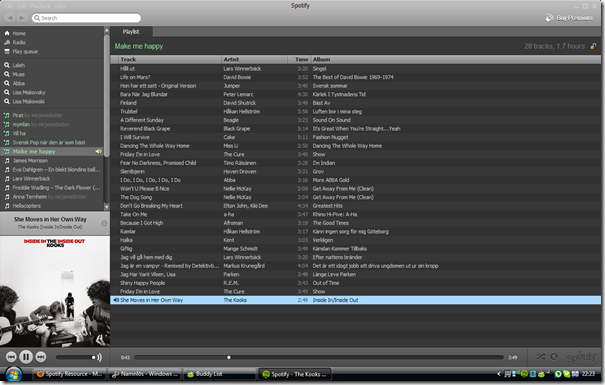Open the Playback menu

41,6
